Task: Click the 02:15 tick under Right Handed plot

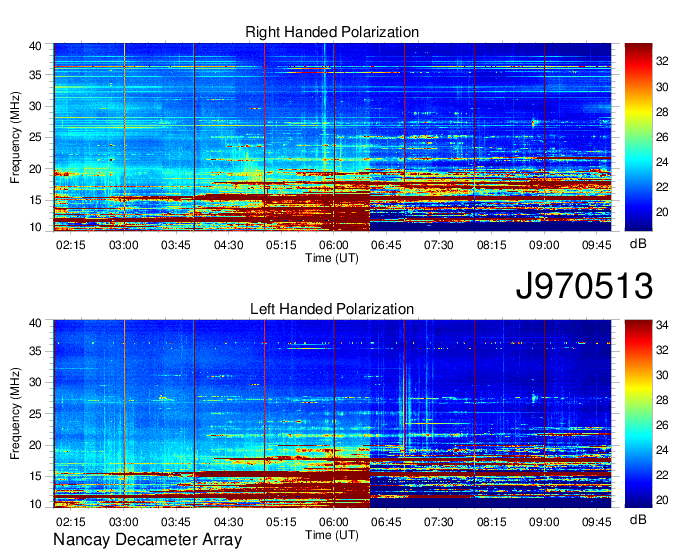Action: point(71,245)
